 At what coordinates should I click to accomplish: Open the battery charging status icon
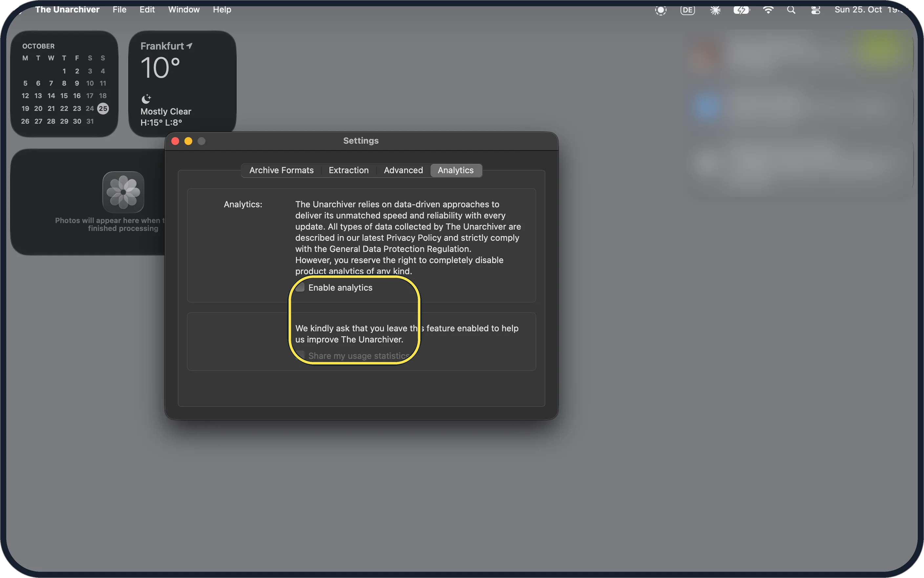tap(741, 10)
